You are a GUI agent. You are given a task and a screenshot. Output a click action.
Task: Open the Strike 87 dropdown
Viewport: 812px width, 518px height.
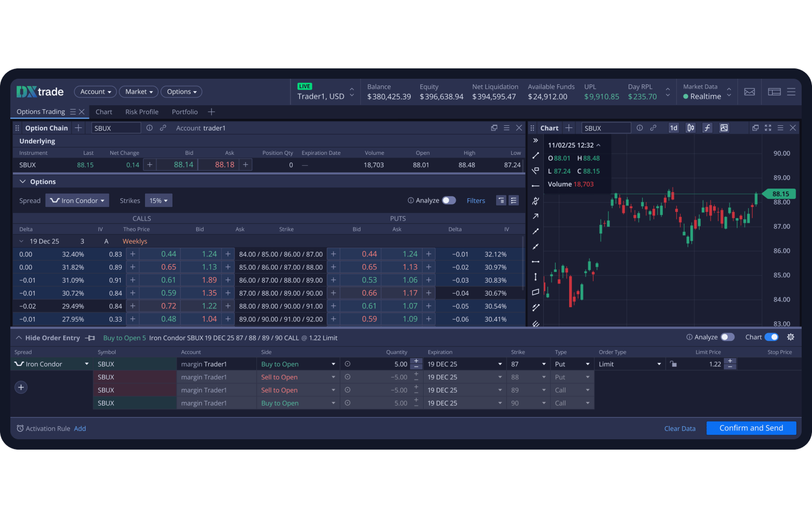528,364
